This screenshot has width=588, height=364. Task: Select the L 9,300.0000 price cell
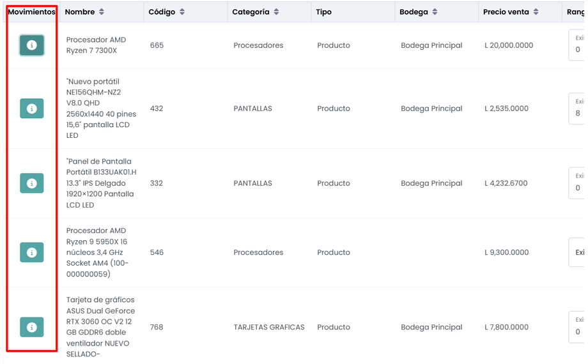click(x=506, y=252)
